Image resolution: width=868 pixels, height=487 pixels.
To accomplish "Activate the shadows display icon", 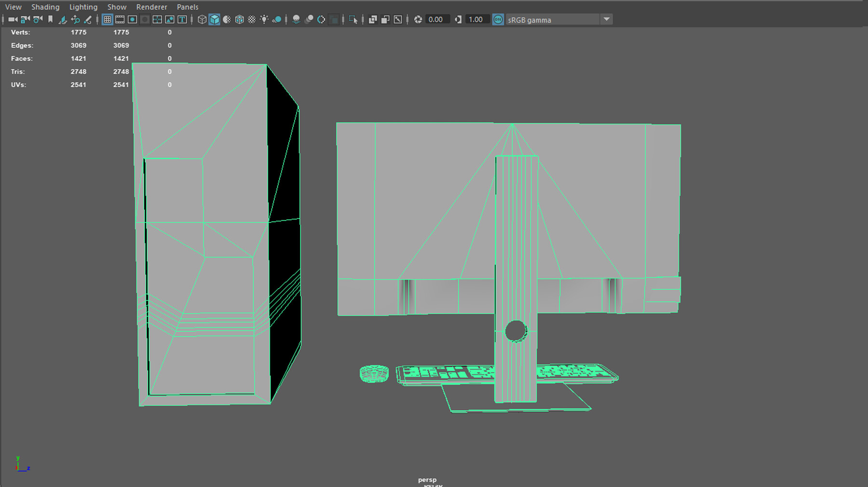I will pyautogui.click(x=297, y=19).
